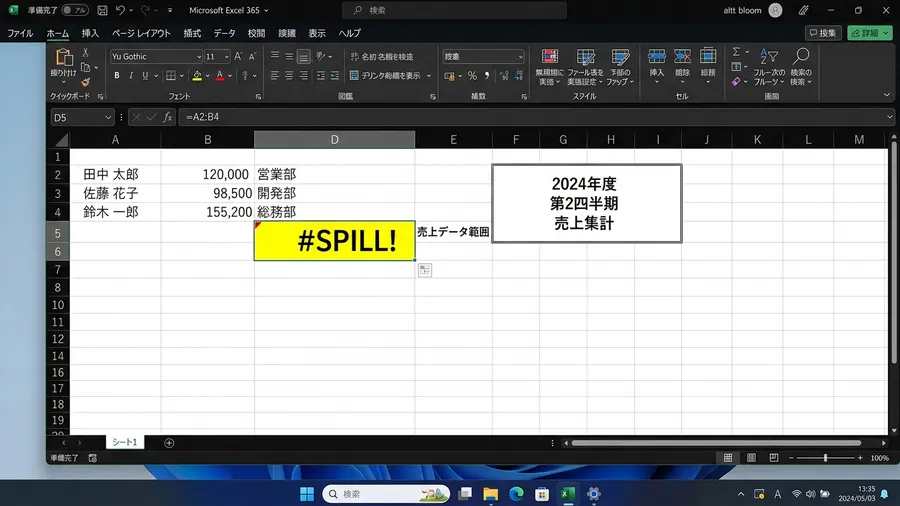The height and width of the screenshot is (506, 900).
Task: Decrease the cell indent
Action: [321, 76]
